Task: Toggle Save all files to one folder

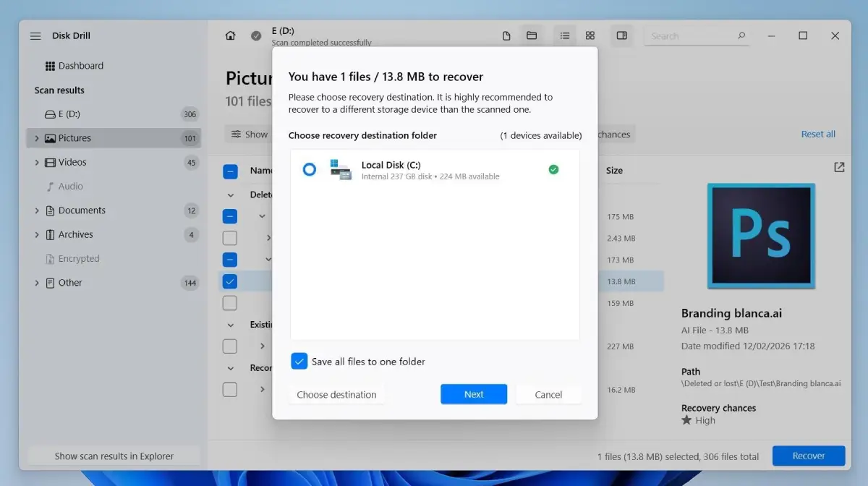Action: (299, 362)
